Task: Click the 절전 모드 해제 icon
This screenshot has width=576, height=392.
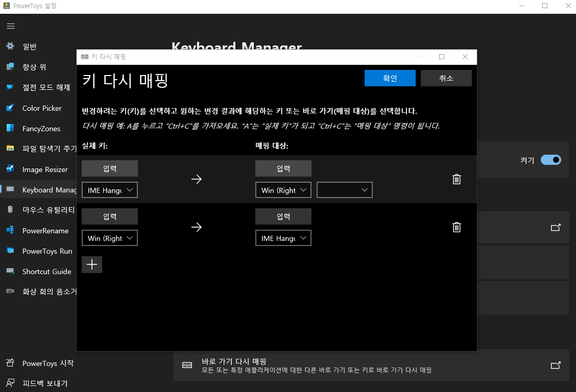Action: click(10, 87)
